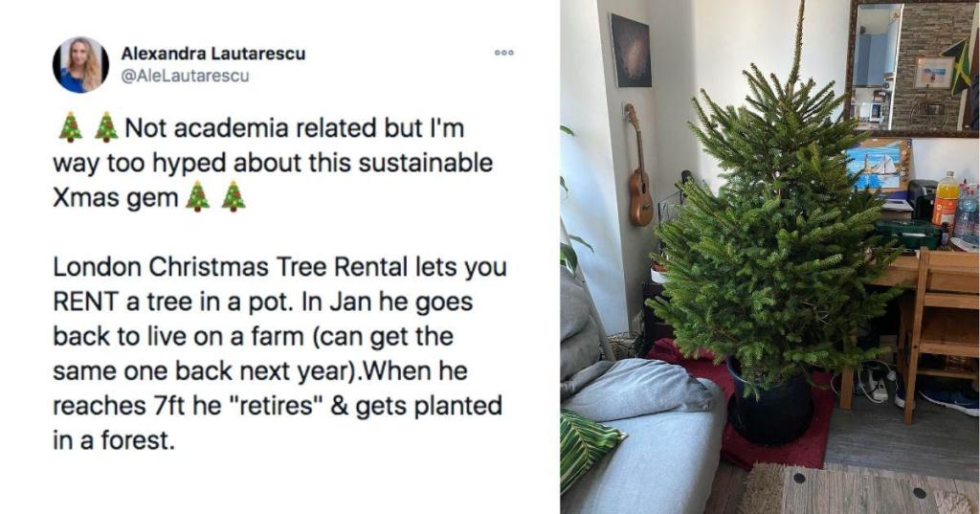Click the wall mirror in the photo
This screenshot has height=514, width=980.
(913, 67)
